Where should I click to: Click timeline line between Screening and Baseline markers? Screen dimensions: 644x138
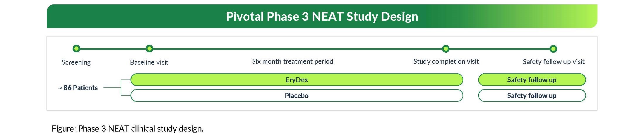[113, 49]
